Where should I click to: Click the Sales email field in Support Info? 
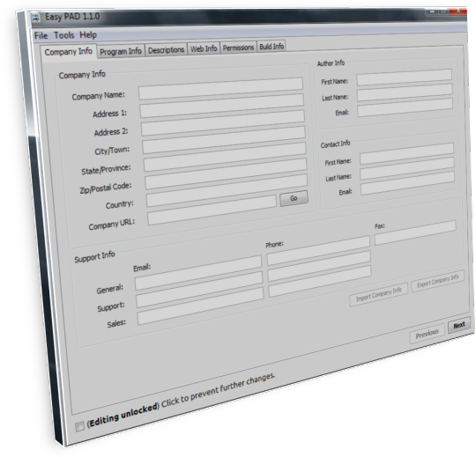201,306
